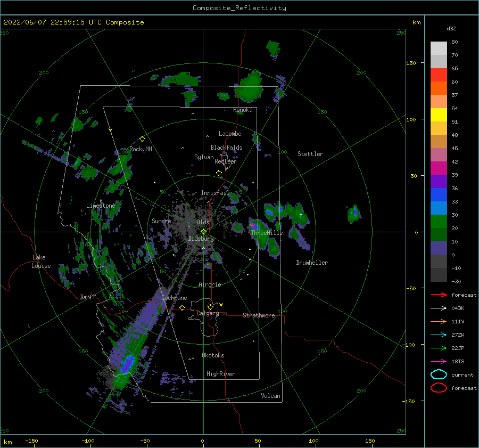Click the yellow diamond marker below RedDeer
This screenshot has height=448, width=479.
tap(219, 173)
